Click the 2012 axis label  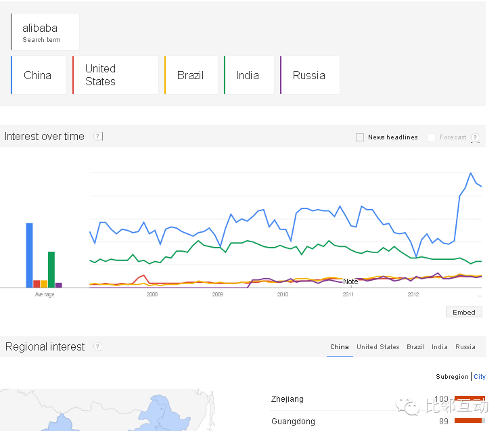(413, 294)
